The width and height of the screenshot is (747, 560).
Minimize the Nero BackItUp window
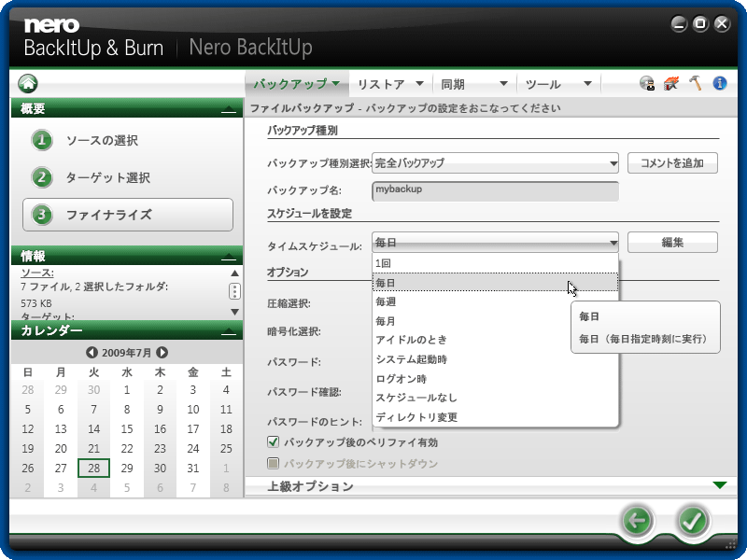pyautogui.click(x=679, y=24)
